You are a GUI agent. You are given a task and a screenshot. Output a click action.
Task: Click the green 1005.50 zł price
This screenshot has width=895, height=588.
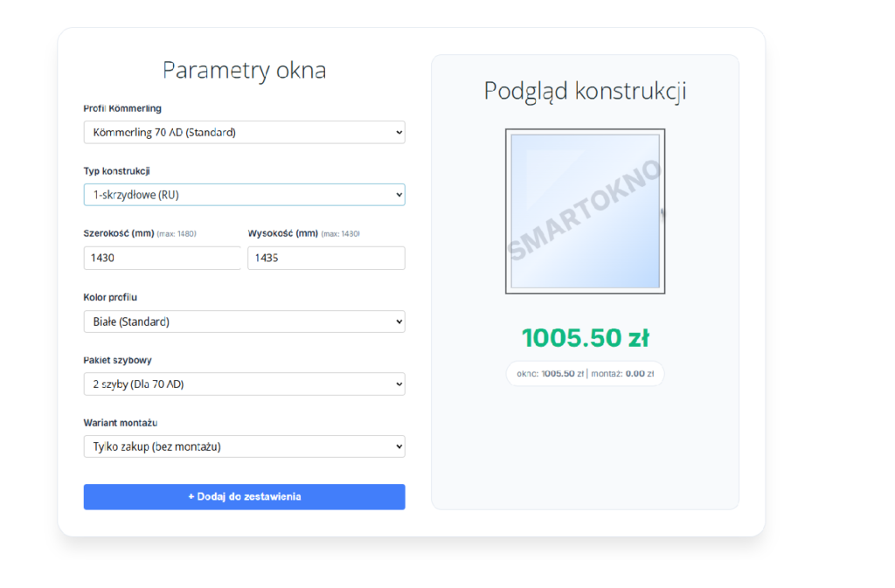(x=585, y=336)
